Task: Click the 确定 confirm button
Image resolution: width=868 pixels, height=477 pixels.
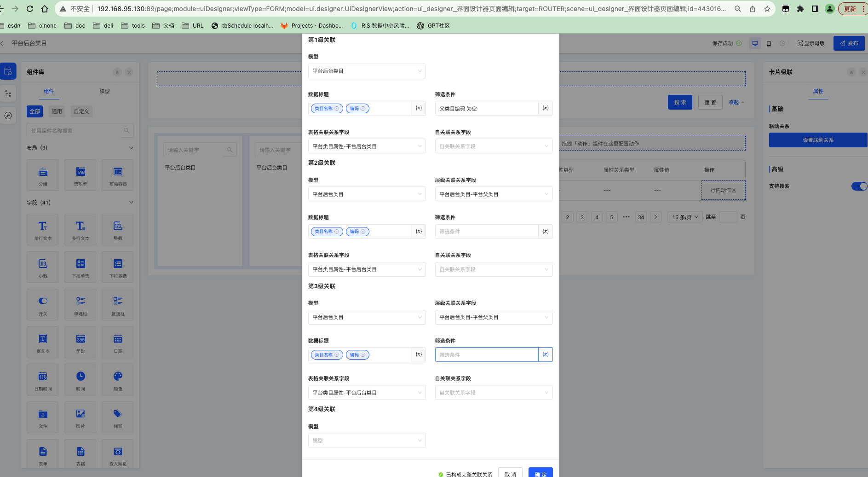Action: pos(540,473)
